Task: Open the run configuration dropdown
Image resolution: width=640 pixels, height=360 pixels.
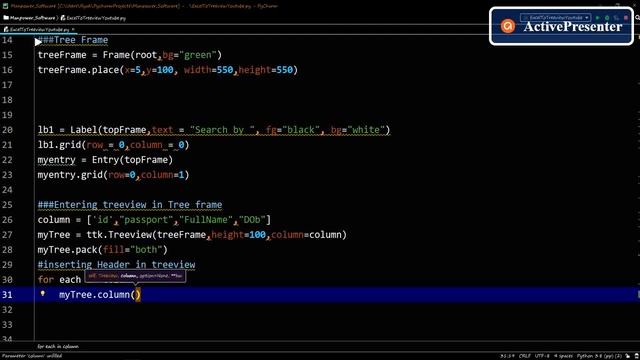Action: (556, 18)
